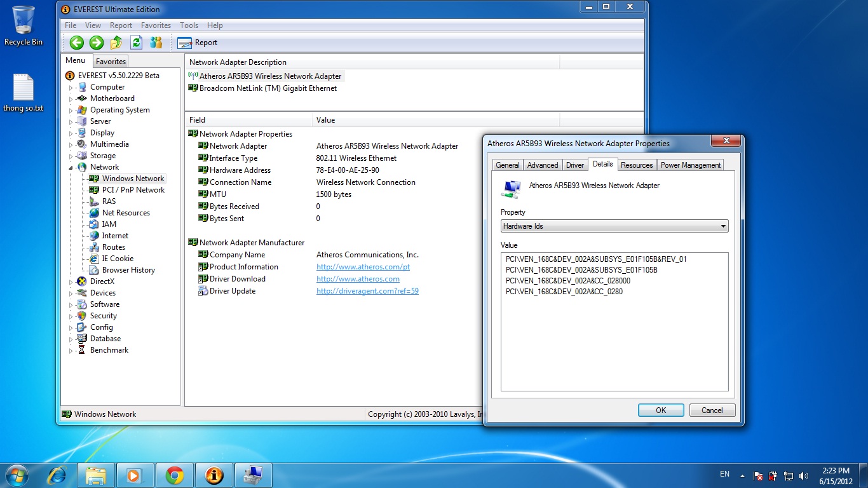Expand the Benchmark tree node

[71, 351]
